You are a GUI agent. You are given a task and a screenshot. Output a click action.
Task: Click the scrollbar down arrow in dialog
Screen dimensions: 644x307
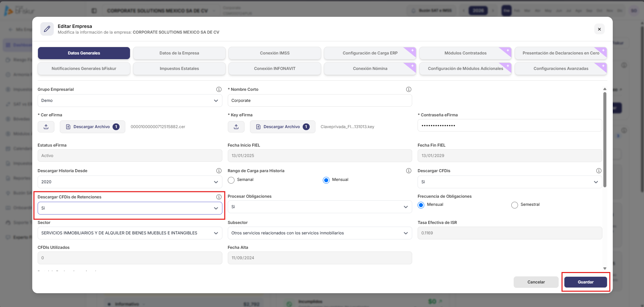[605, 268]
